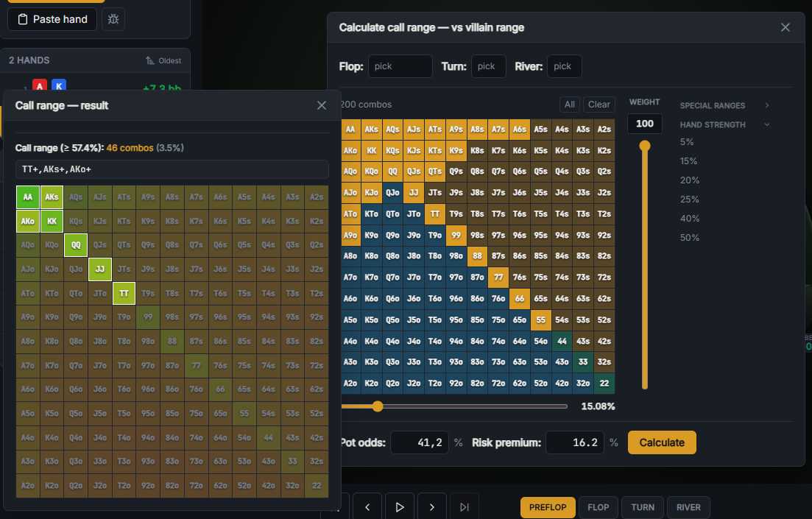This screenshot has height=519, width=812.
Task: Expand the Special Ranges section
Action: coord(724,105)
